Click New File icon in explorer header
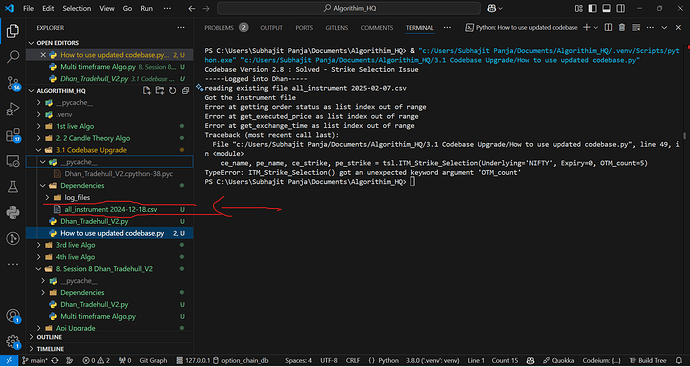 point(147,91)
